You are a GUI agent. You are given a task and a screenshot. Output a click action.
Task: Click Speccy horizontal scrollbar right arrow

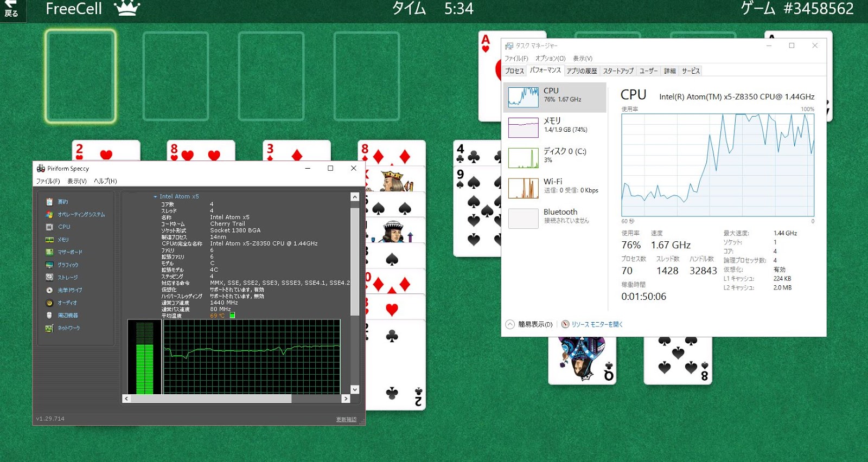click(x=346, y=399)
